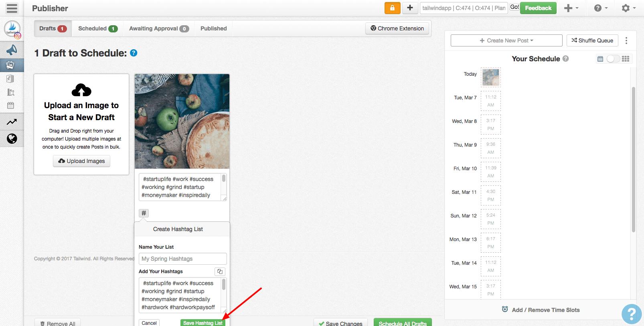Click Save Changes
644x326 pixels.
coord(340,323)
